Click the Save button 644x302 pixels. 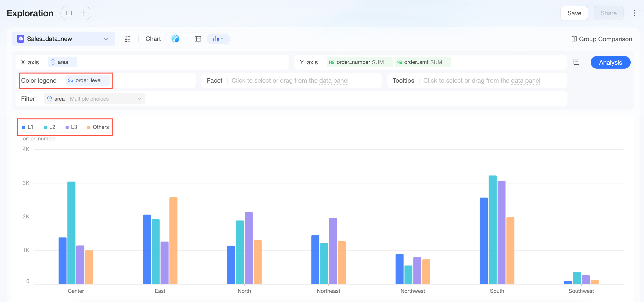(574, 13)
